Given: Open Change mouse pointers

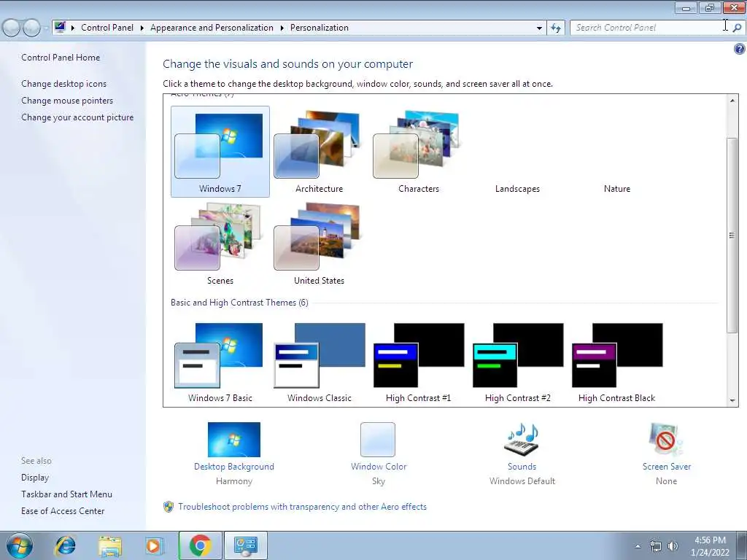Looking at the screenshot, I should pyautogui.click(x=67, y=101).
